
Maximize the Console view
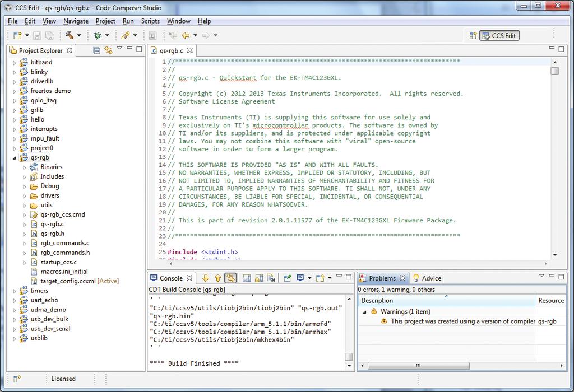(349, 277)
